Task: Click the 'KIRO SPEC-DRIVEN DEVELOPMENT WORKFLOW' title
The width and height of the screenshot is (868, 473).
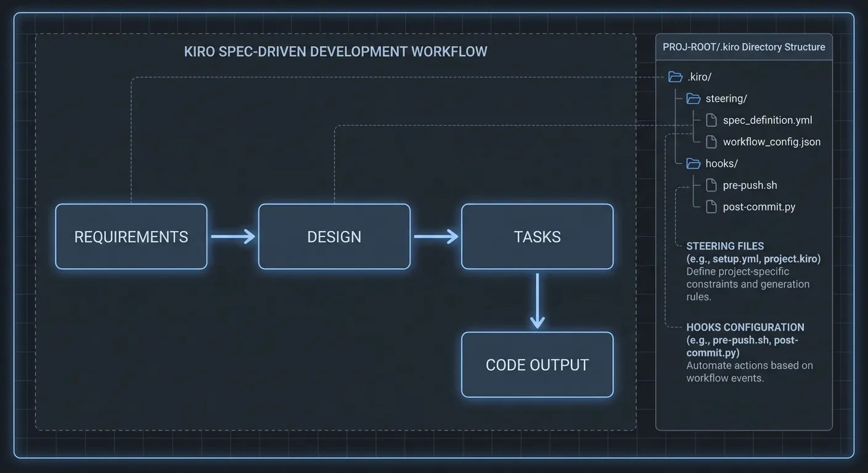Action: [336, 51]
